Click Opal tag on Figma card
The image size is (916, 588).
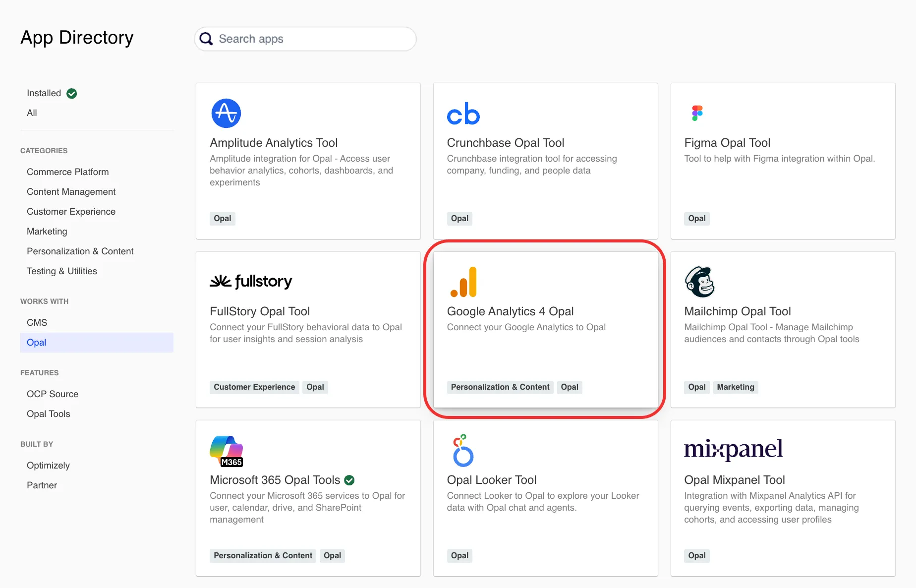tap(697, 219)
